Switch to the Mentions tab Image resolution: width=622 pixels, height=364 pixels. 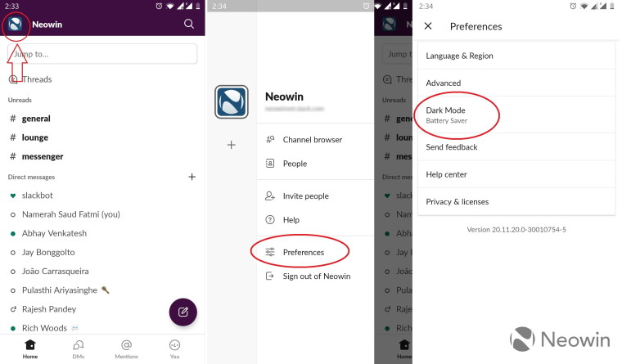click(127, 349)
